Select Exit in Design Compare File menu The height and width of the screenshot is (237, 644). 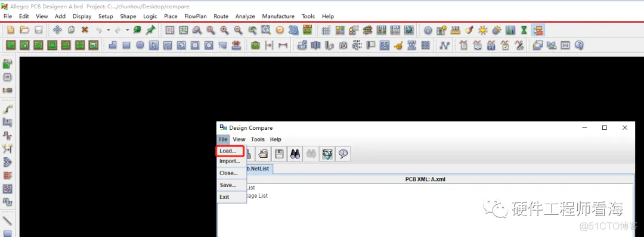pos(231,197)
